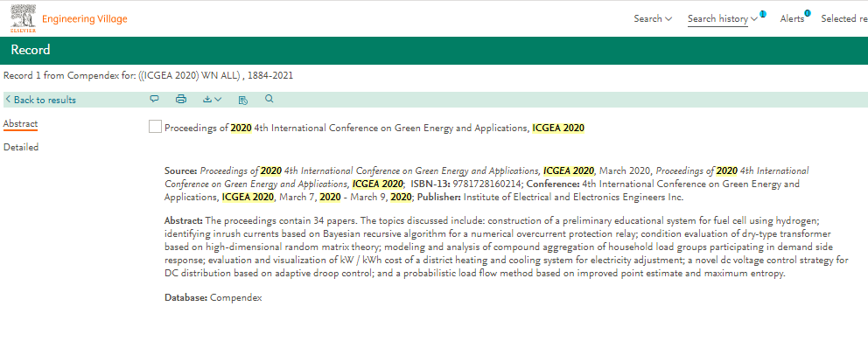Switch to the Detailed tab
Image resolution: width=868 pixels, height=341 pixels.
click(x=21, y=147)
